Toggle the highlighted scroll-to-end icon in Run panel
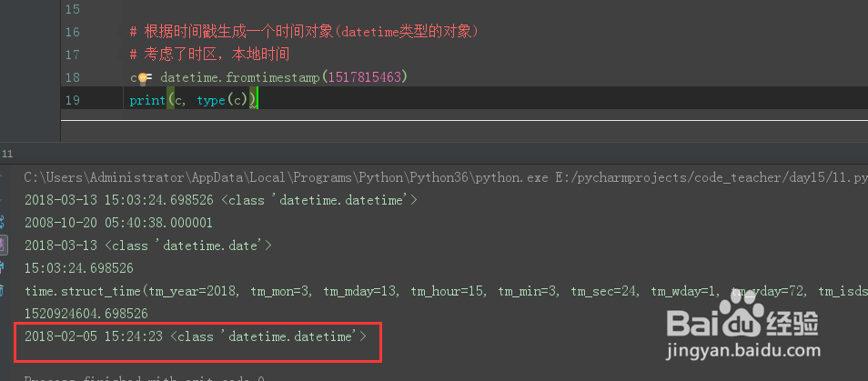Viewport: 868px width, 381px height. (4, 246)
